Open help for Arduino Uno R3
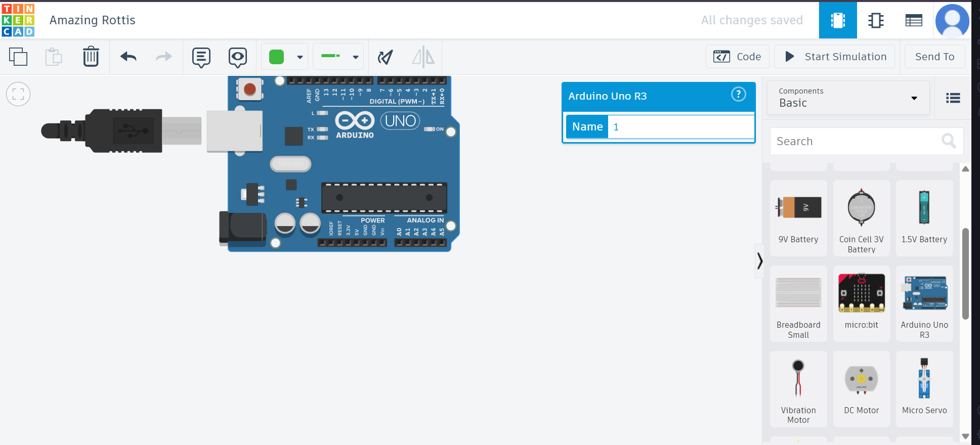This screenshot has width=980, height=445. [739, 94]
